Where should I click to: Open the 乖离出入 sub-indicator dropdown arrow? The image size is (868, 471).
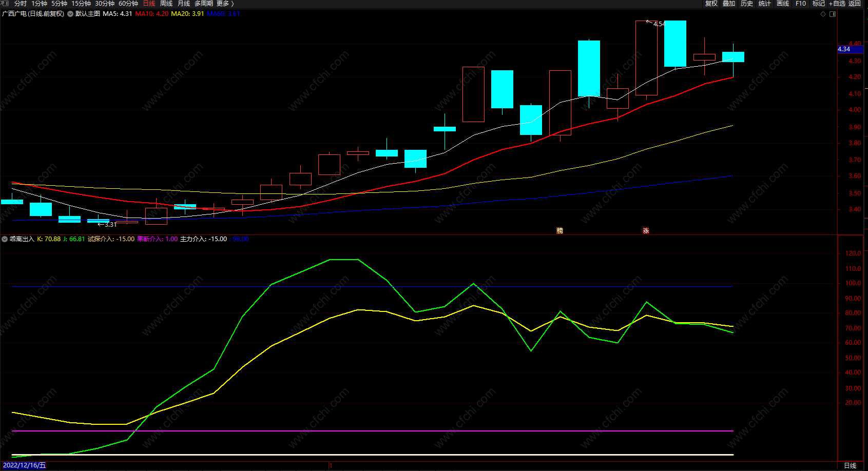(x=5, y=239)
